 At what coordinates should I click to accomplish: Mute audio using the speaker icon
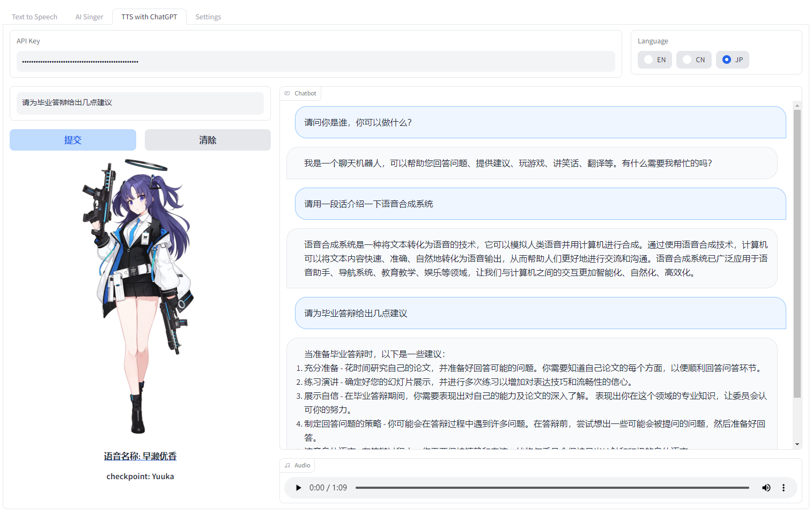pos(766,488)
